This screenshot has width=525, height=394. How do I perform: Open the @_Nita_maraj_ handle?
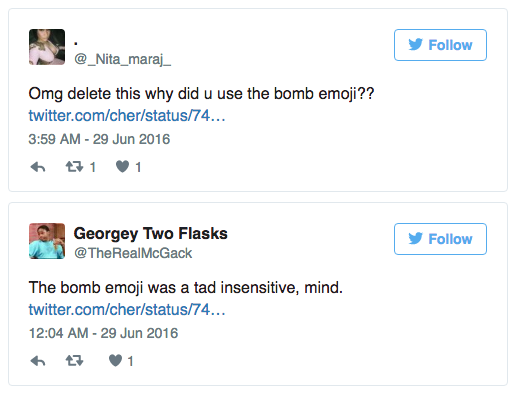(123, 59)
